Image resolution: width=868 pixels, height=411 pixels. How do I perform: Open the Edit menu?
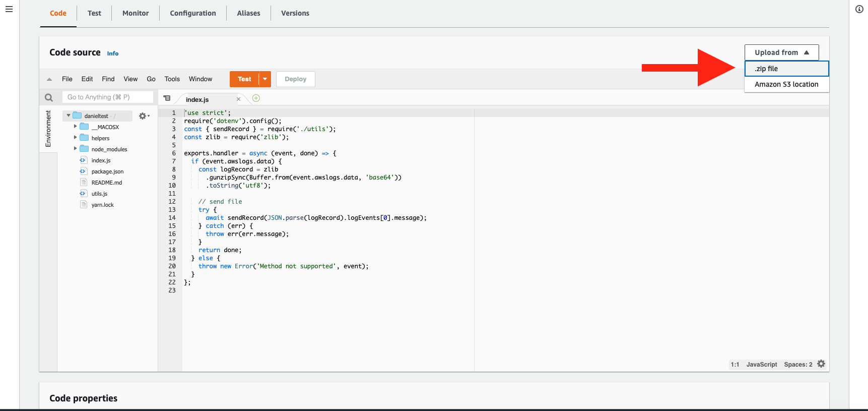pyautogui.click(x=87, y=79)
